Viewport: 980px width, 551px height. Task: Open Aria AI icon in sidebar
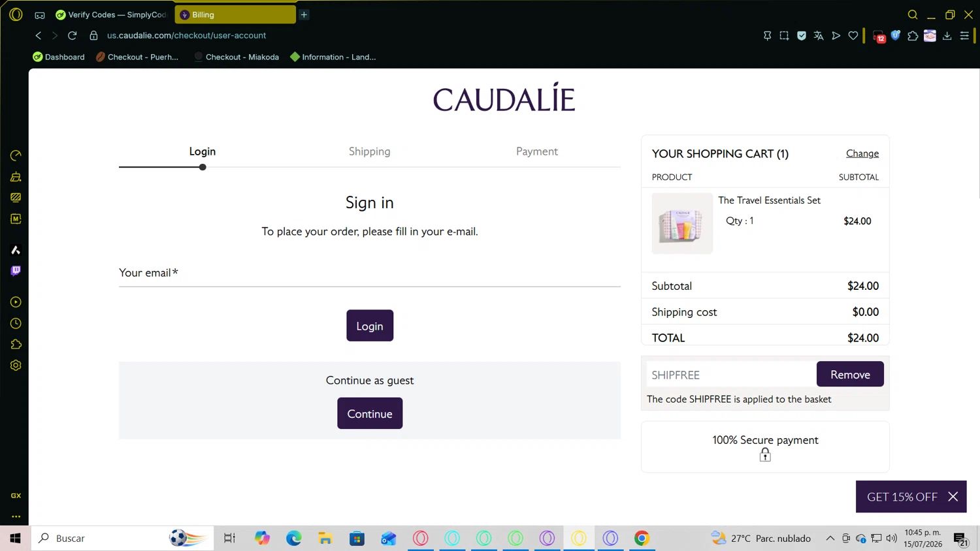pos(16,250)
